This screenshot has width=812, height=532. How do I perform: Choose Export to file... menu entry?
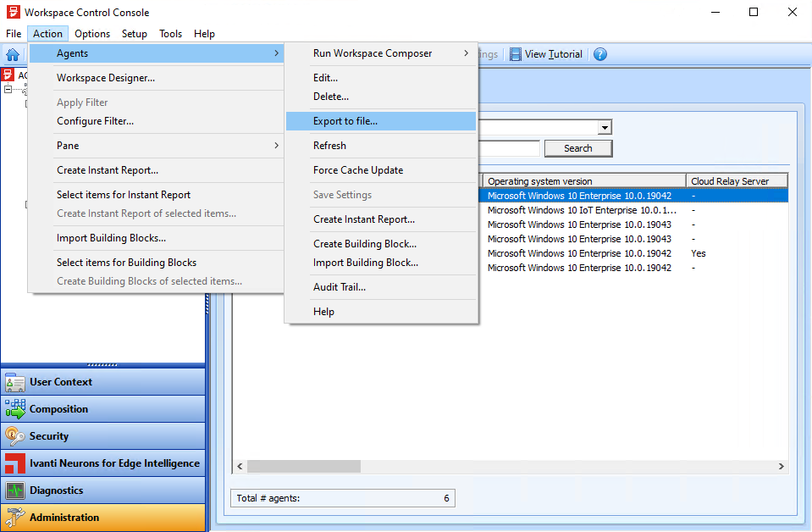(381, 121)
